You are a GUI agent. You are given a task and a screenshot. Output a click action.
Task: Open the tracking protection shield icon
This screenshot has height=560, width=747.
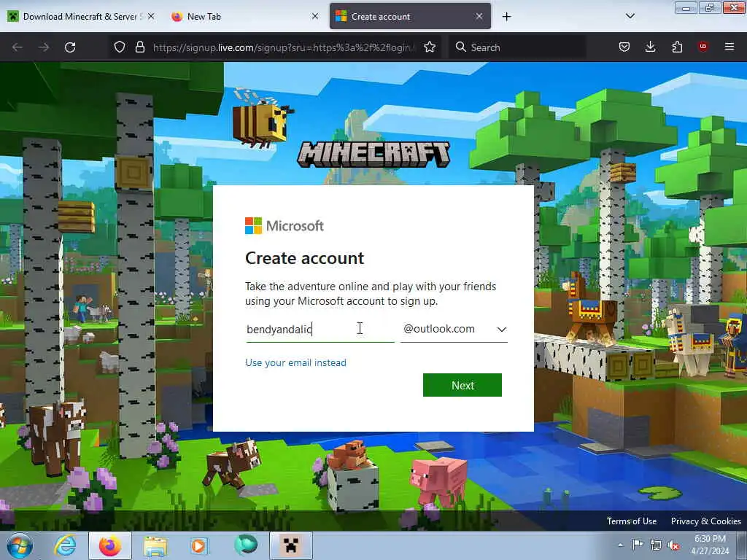pos(120,47)
